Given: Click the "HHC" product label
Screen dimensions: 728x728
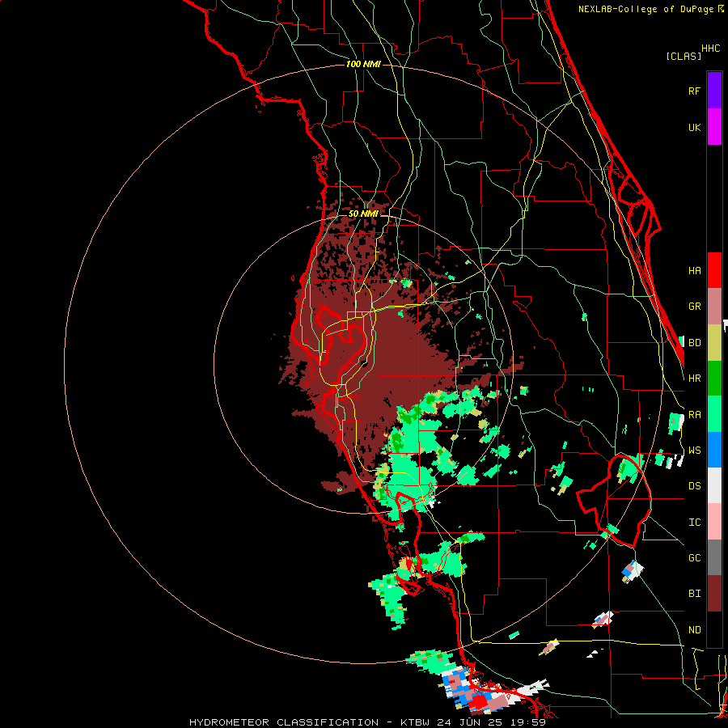Looking at the screenshot, I should click(x=711, y=49).
